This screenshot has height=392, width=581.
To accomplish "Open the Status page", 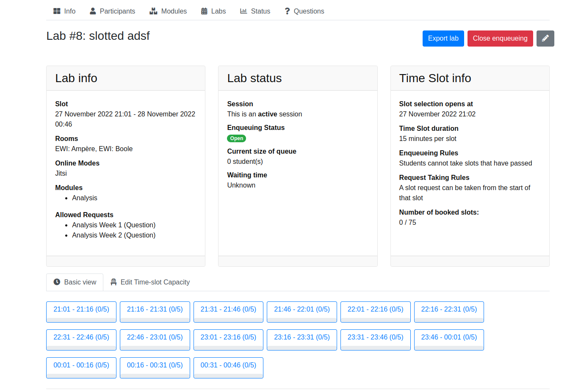I will (255, 11).
